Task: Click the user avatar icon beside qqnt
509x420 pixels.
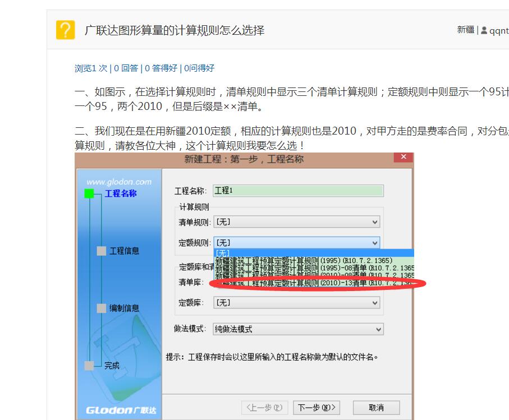Action: pyautogui.click(x=484, y=30)
